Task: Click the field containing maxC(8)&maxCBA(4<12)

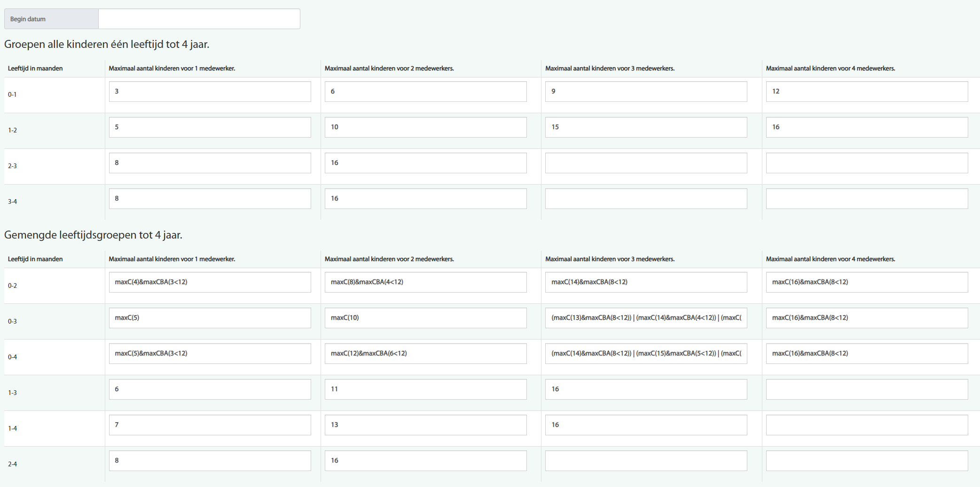Action: click(x=425, y=282)
